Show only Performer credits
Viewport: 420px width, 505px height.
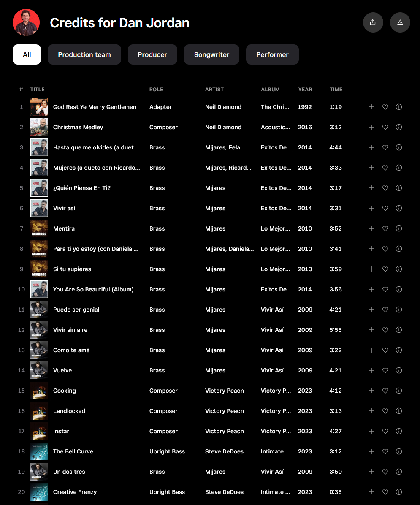(x=272, y=54)
